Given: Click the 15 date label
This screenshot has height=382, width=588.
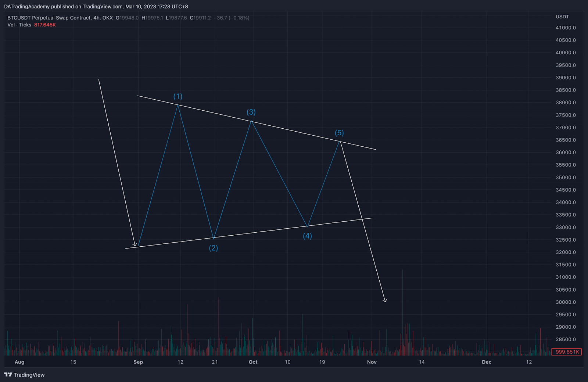Looking at the screenshot, I should click(x=73, y=362).
